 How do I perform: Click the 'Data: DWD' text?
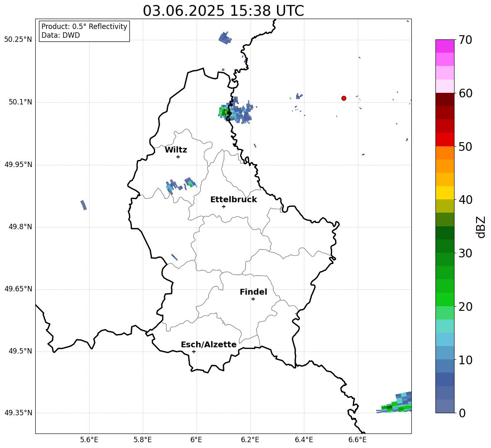61,35
